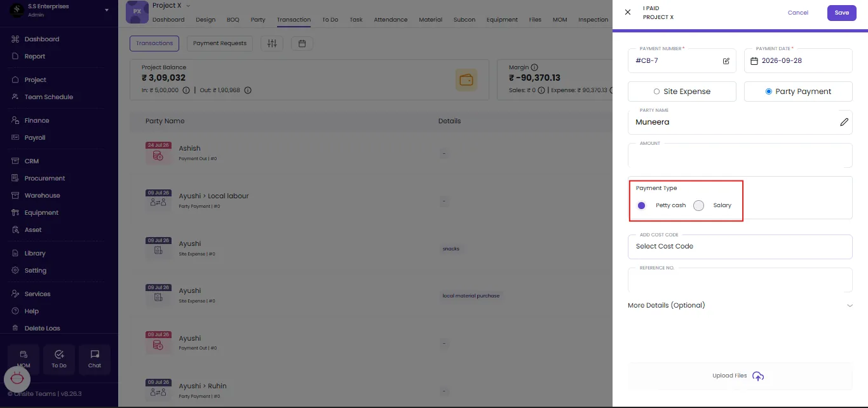Image resolution: width=868 pixels, height=408 pixels.
Task: Click the Project X avatar icon
Action: pyautogui.click(x=137, y=11)
